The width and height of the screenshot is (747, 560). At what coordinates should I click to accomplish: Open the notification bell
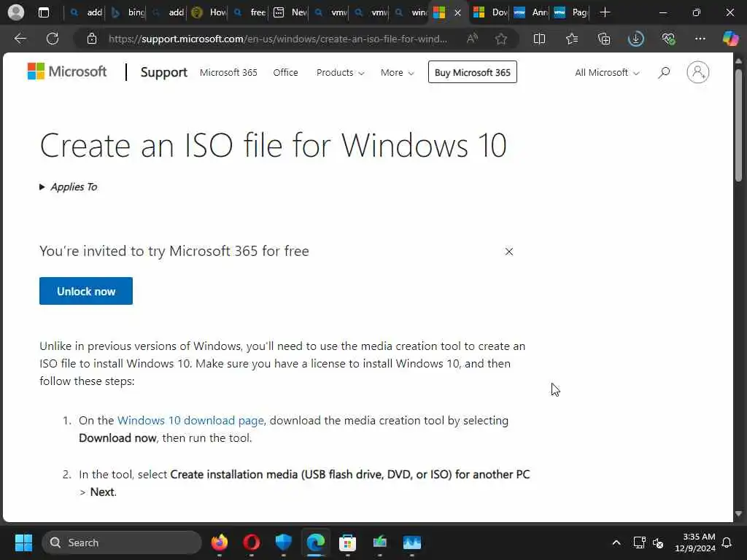click(x=727, y=542)
